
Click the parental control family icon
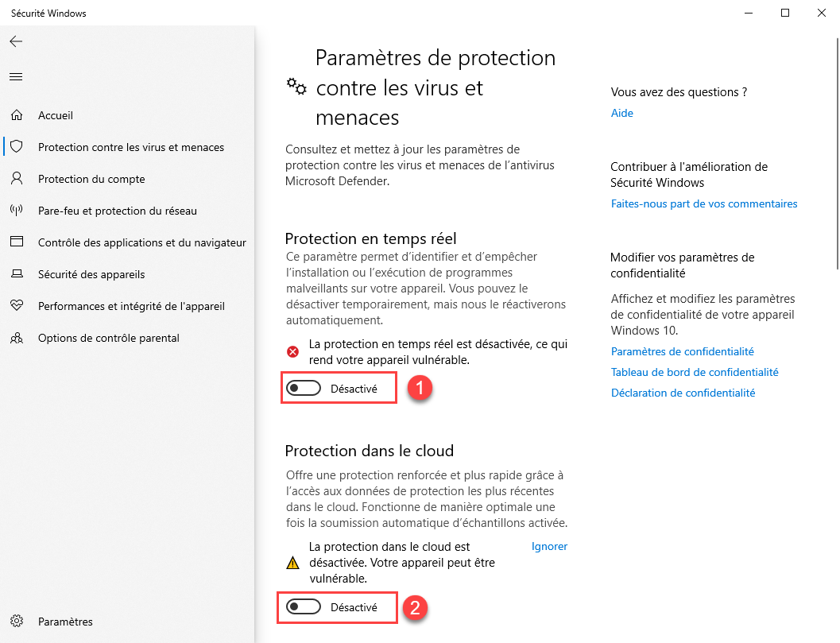tap(17, 338)
